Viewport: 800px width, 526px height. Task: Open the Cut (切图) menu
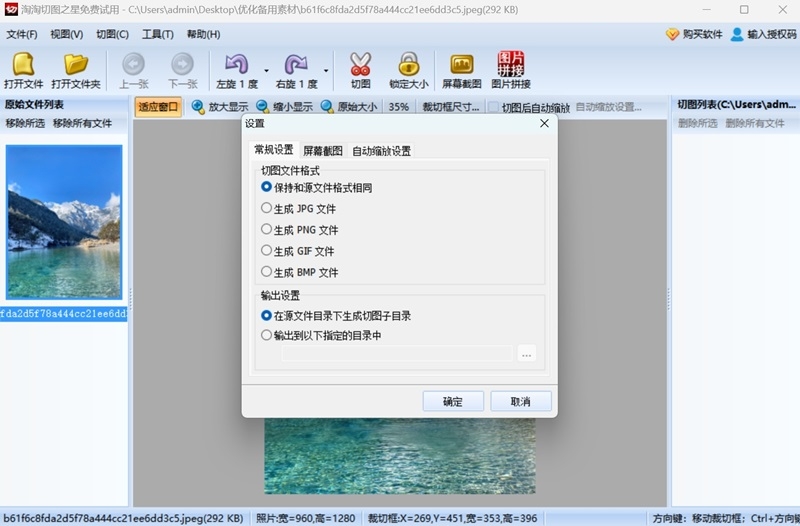click(112, 34)
